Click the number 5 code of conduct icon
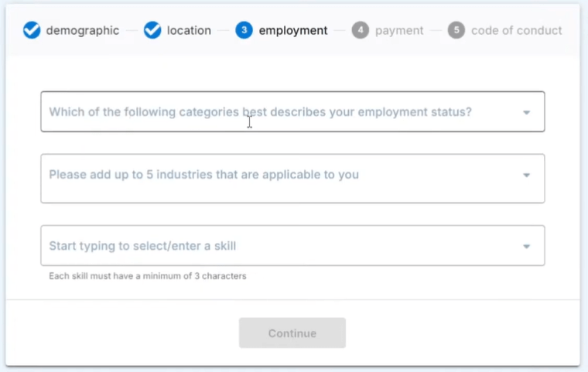 coord(456,31)
